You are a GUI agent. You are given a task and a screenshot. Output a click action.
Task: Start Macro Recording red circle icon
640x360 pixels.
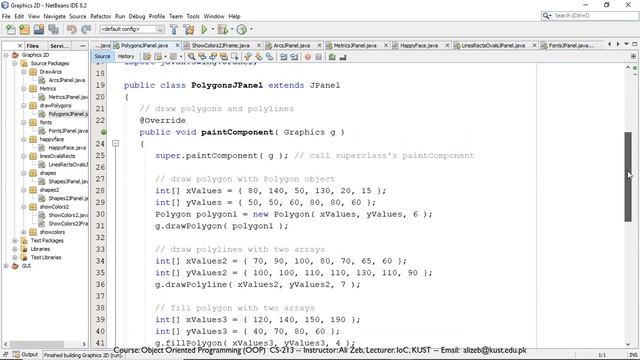pos(308,57)
